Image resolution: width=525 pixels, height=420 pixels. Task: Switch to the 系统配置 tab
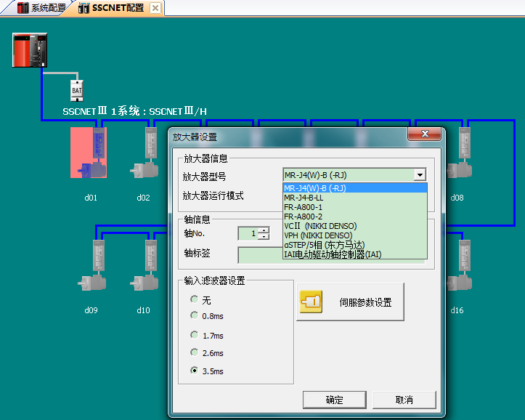pyautogui.click(x=42, y=8)
